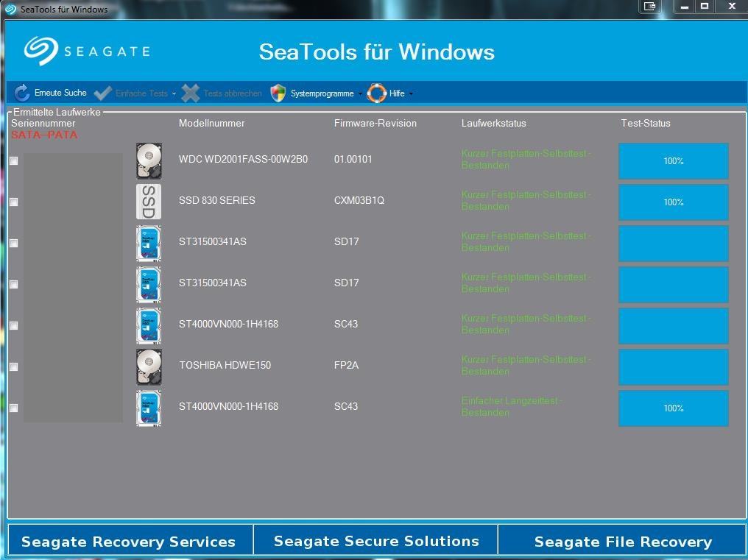
Task: Click the TOSHIBA drive's Kurzer Festplatten-Selbsttest status
Action: coord(526,366)
